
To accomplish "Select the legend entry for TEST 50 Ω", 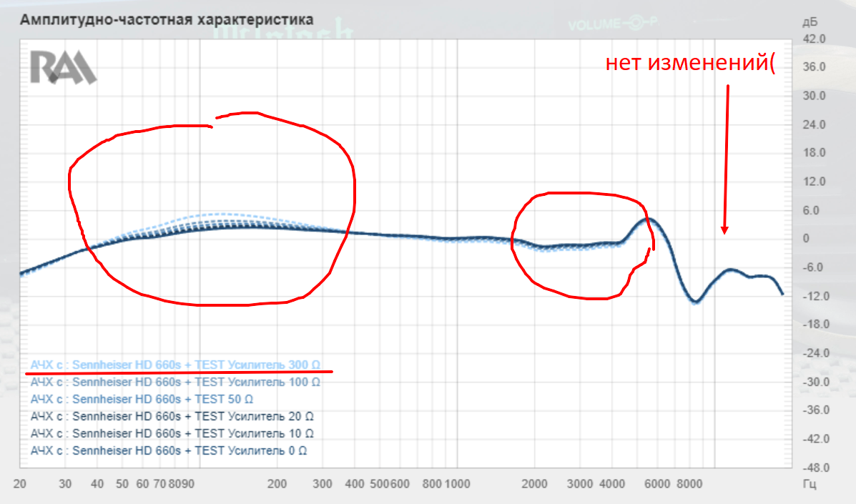I will (x=142, y=400).
